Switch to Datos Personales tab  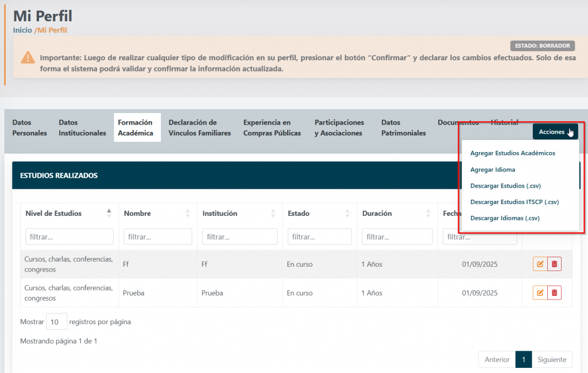[30, 127]
